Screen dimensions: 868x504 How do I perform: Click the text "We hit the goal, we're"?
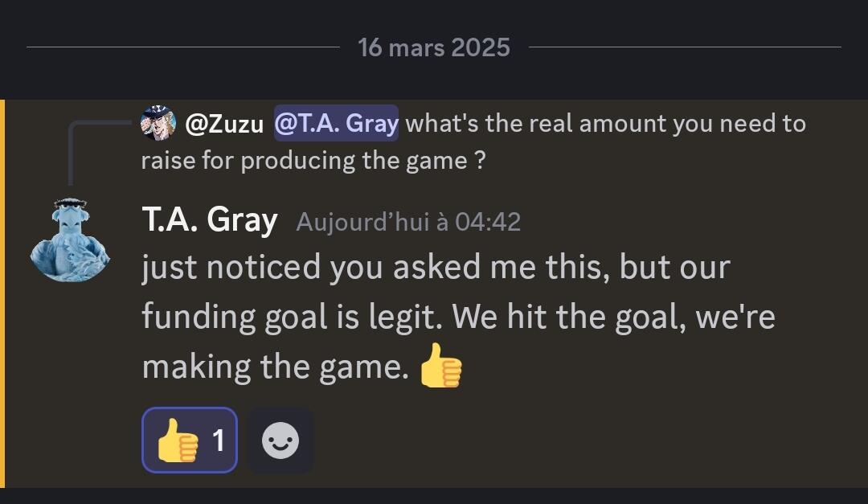pos(613,317)
